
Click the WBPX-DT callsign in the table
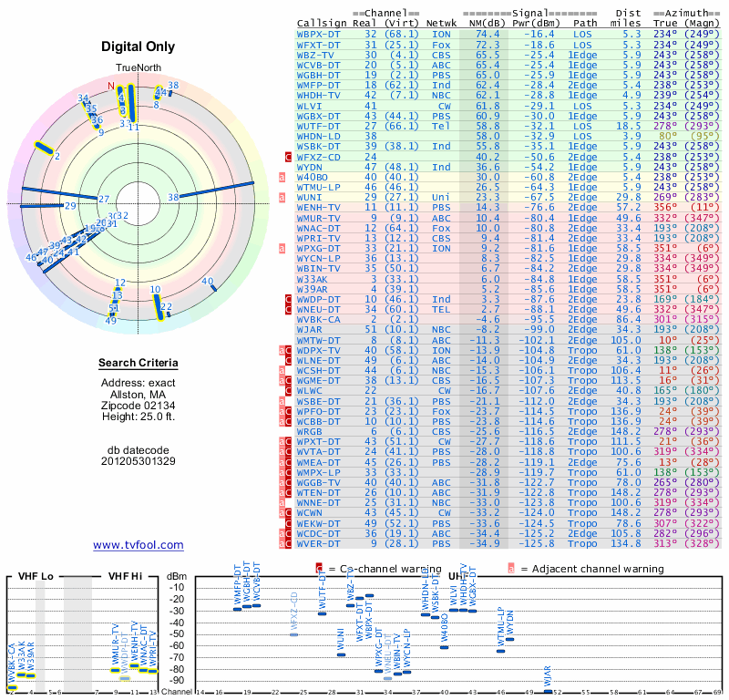pos(318,35)
